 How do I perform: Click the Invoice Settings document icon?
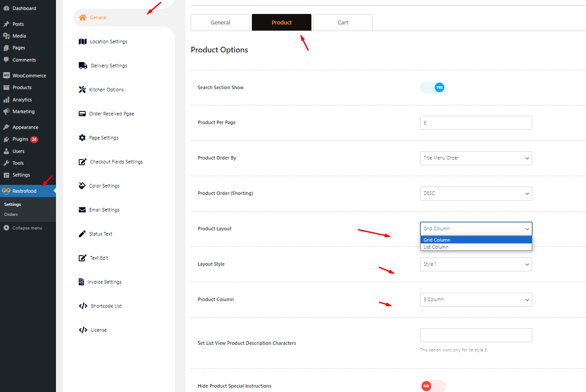(x=82, y=281)
